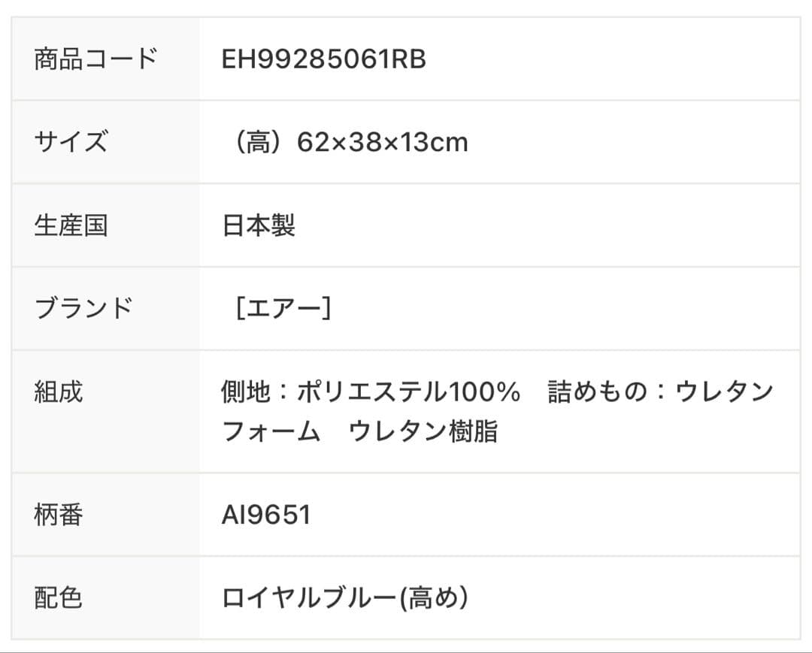The image size is (812, 653).
Task: Select product code EH99285061RB
Action: pos(323,59)
